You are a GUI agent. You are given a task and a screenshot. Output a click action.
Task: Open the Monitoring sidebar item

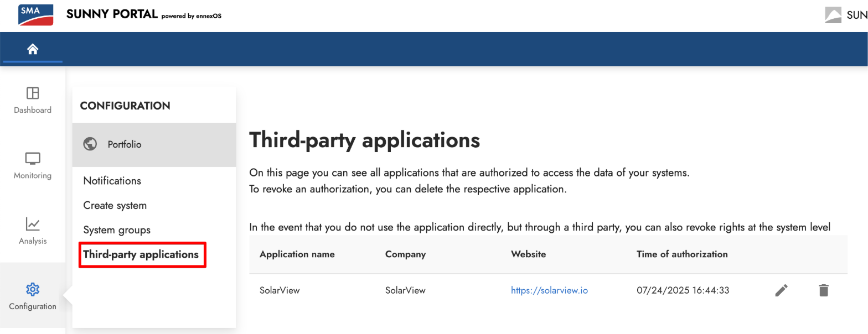point(33,166)
